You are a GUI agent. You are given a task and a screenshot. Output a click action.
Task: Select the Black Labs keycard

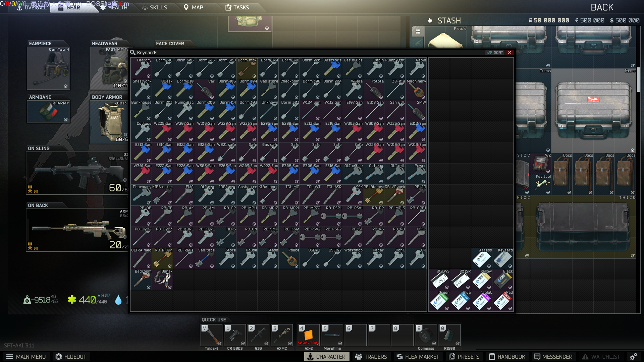point(502,280)
